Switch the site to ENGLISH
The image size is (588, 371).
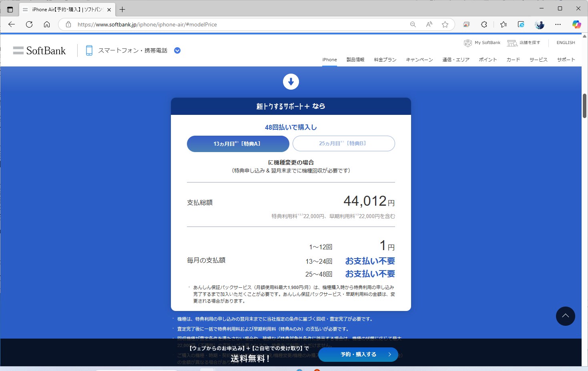coord(565,43)
